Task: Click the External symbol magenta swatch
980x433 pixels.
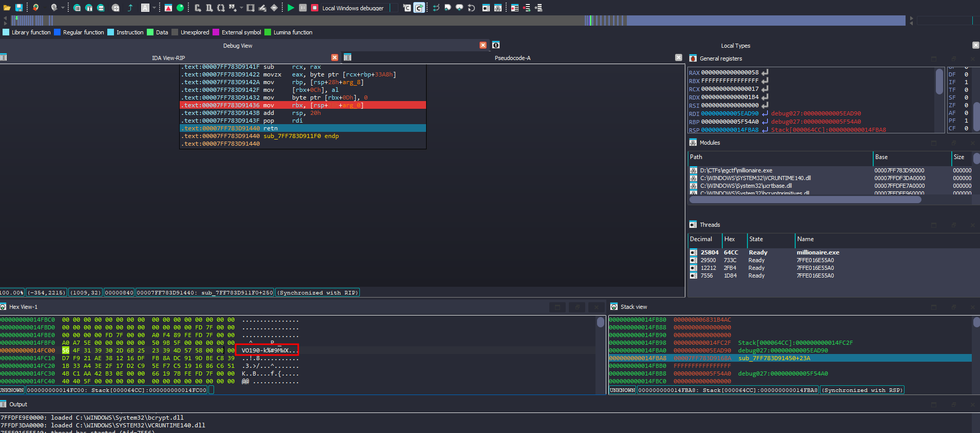Action: [216, 32]
